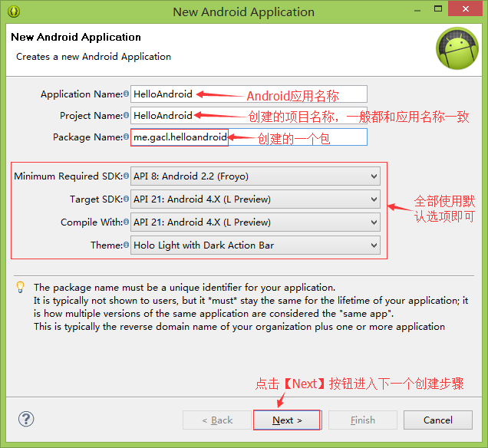The height and width of the screenshot is (448, 488).
Task: Click the "Application Name:" label
Action: [81, 94]
